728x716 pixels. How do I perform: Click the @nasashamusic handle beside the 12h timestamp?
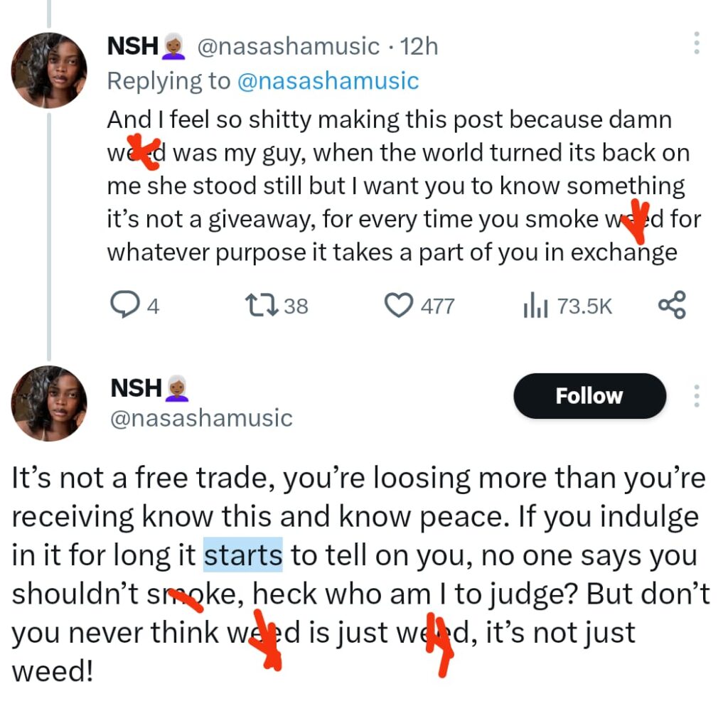(287, 47)
